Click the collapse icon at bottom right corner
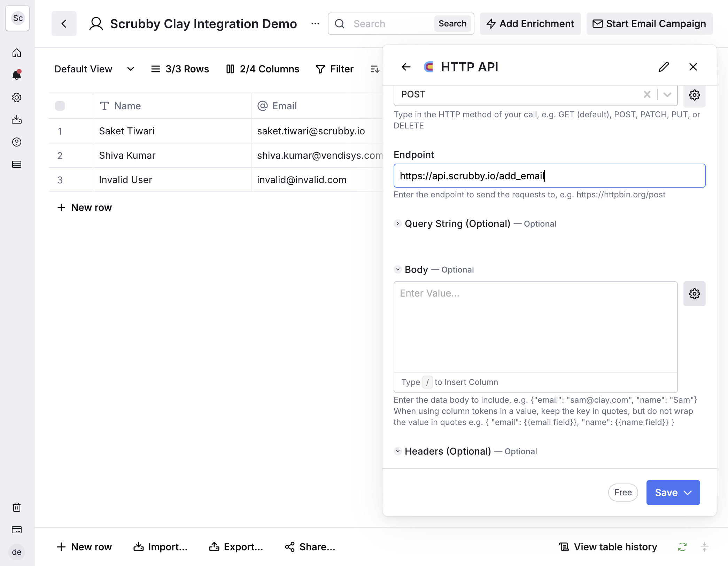Screen dimensions: 728x566 tap(704, 547)
